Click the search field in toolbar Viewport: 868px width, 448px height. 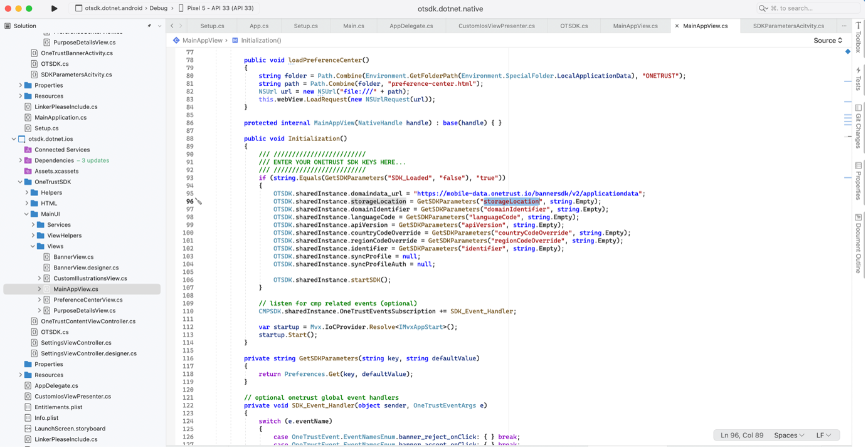[812, 8]
